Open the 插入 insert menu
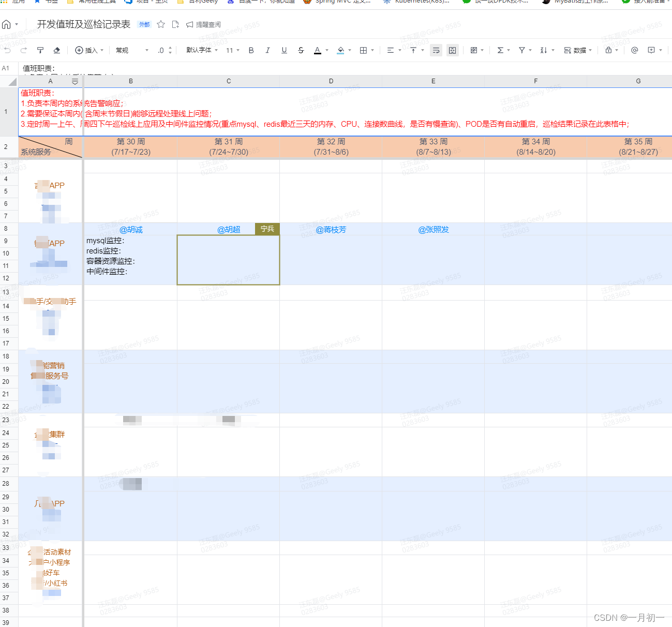The width and height of the screenshot is (672, 627). click(x=89, y=50)
